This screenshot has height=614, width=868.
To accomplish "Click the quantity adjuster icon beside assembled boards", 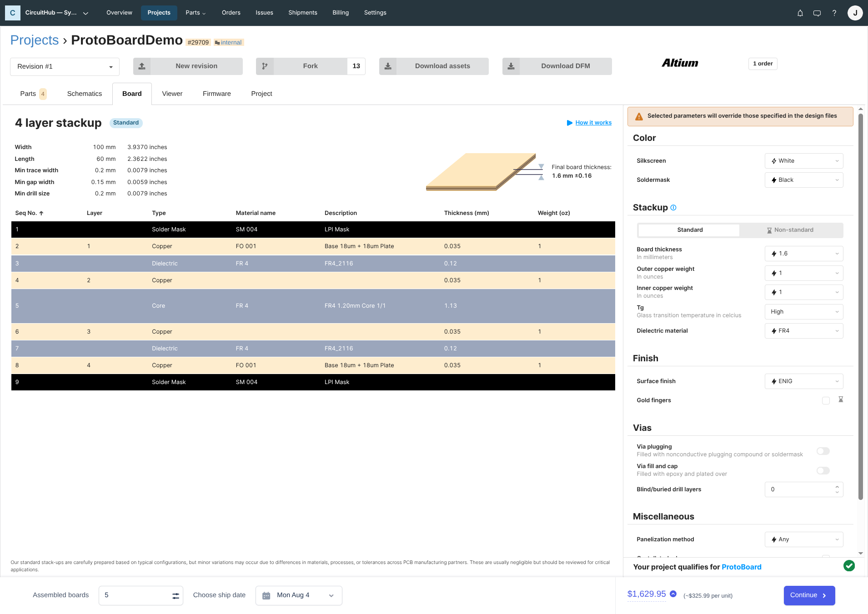I will tap(175, 595).
